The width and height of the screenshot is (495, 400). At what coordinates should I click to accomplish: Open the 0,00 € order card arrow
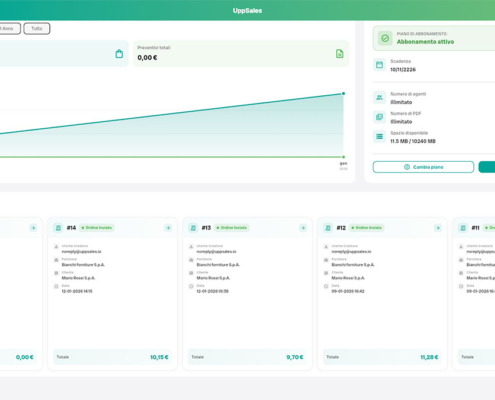click(33, 228)
